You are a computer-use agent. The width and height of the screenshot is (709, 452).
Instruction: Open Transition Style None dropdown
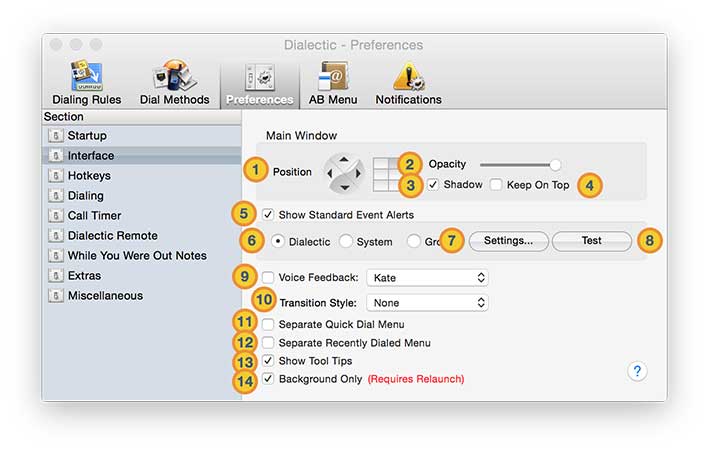pyautogui.click(x=427, y=303)
